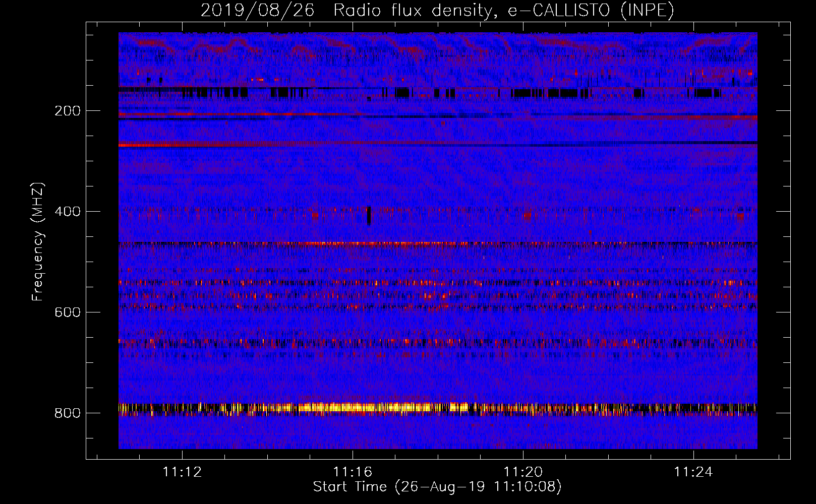Click the 11:12 time tick label

pos(182,472)
